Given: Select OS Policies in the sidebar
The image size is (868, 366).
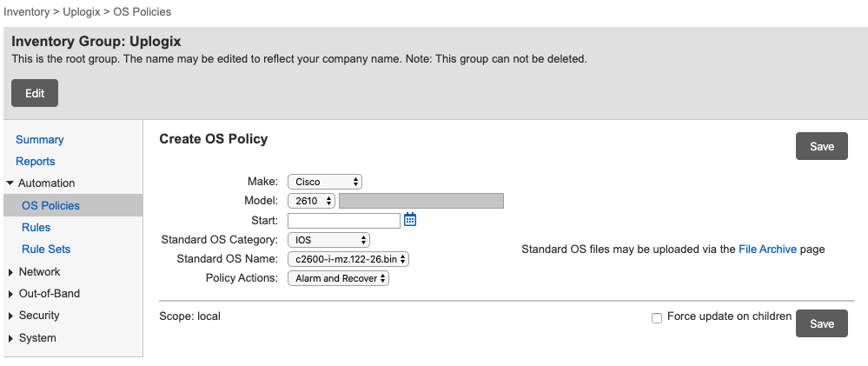Looking at the screenshot, I should click(50, 206).
